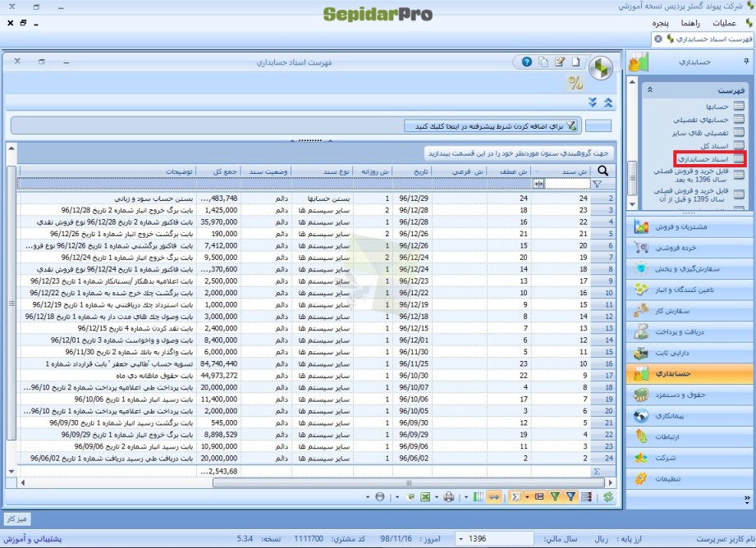Click the green striped columns icon
The image size is (756, 548).
pos(479,497)
